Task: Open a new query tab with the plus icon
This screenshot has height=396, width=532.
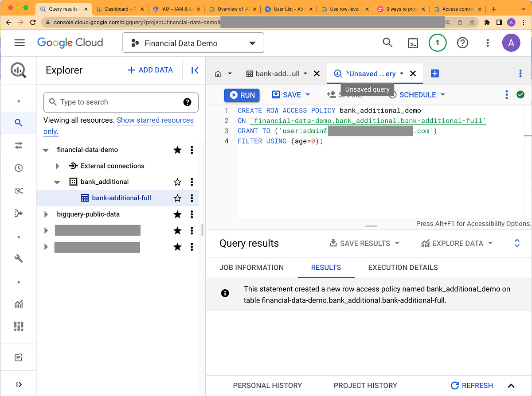Action: click(x=435, y=74)
